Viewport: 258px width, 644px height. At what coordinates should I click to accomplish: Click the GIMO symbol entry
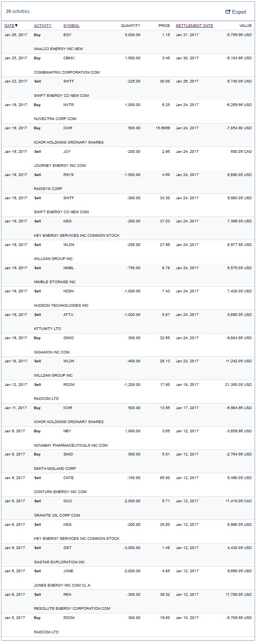(69, 338)
